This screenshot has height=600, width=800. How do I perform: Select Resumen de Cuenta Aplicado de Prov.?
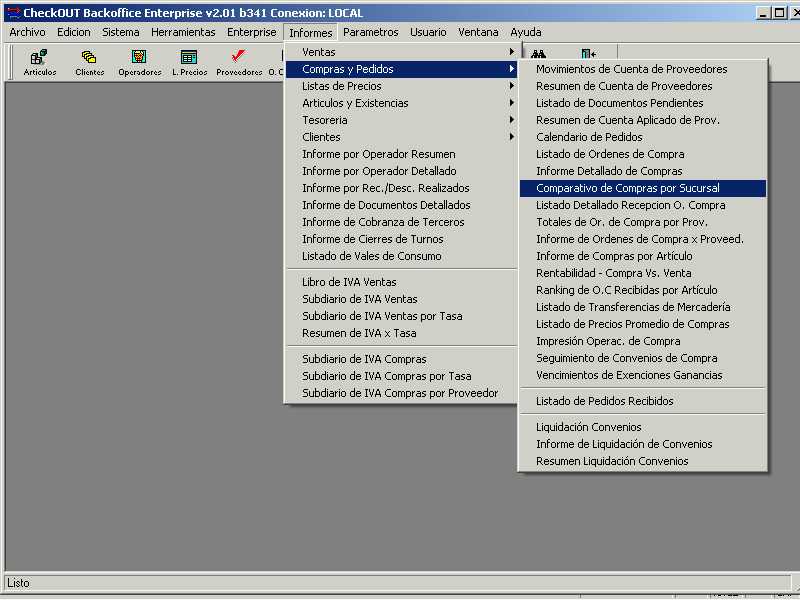643,120
